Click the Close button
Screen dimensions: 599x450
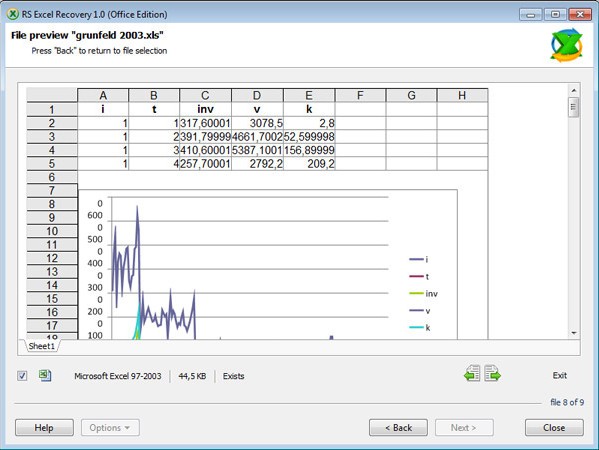click(554, 427)
